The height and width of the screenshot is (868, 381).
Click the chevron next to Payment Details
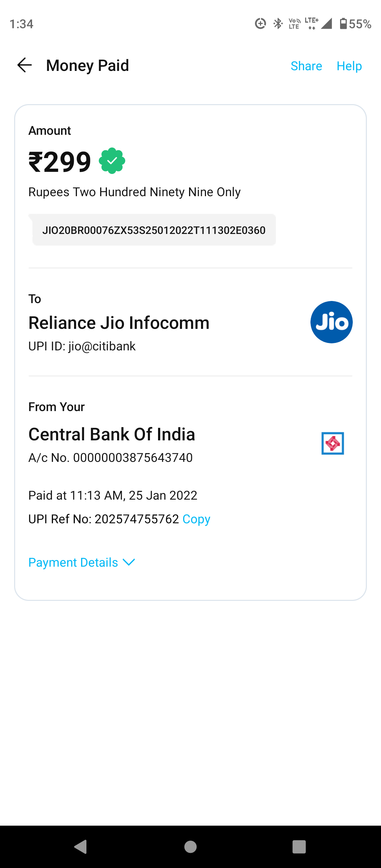point(129,562)
